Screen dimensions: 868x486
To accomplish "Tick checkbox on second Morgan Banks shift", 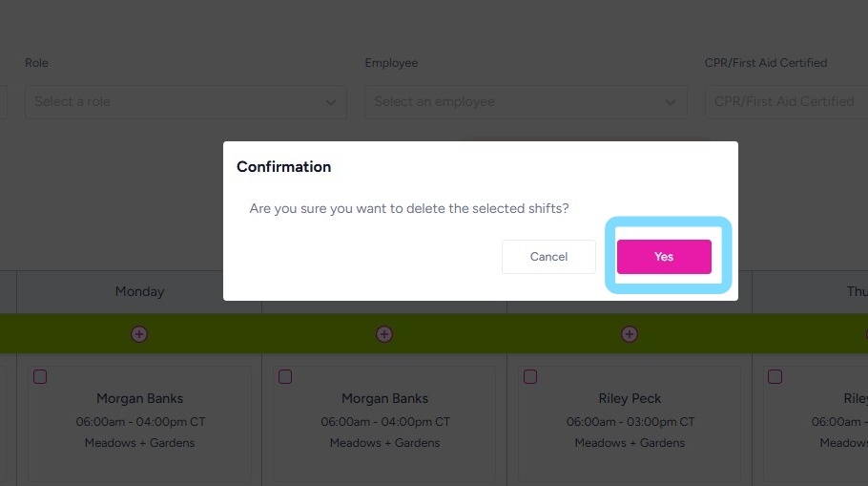I will pyautogui.click(x=285, y=377).
